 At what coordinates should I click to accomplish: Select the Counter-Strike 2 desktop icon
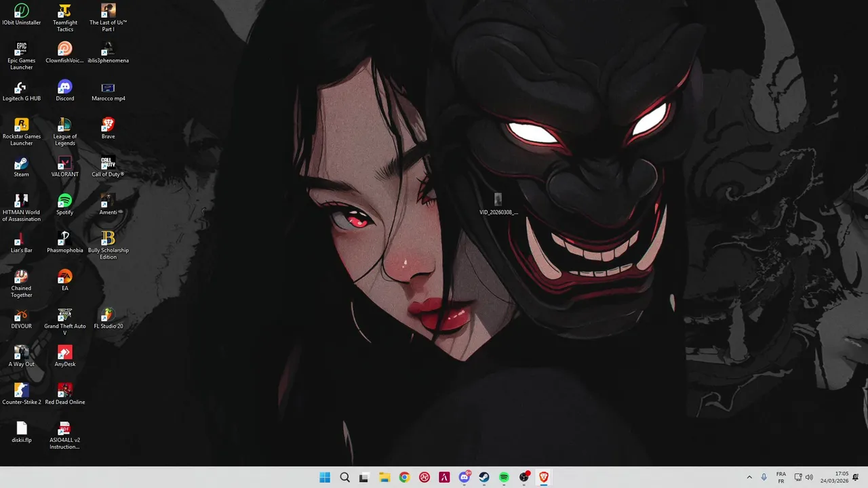(x=22, y=394)
